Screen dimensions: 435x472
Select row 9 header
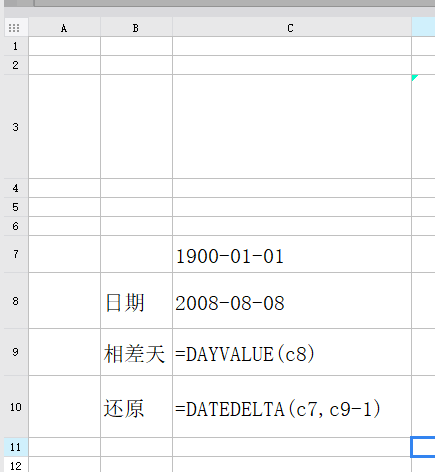(16, 352)
